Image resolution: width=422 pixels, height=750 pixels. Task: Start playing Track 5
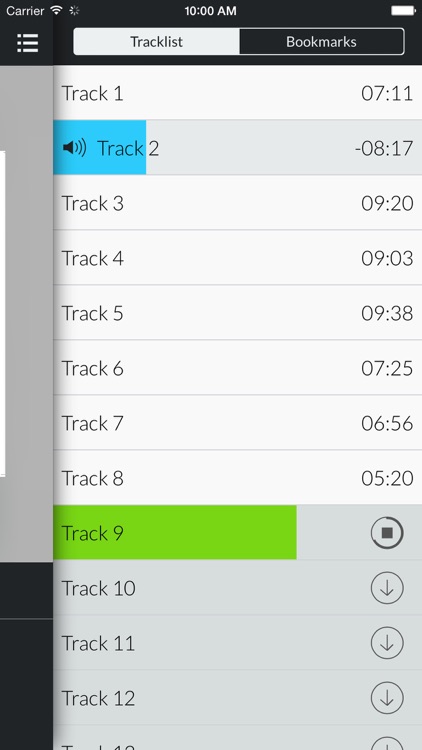(237, 313)
